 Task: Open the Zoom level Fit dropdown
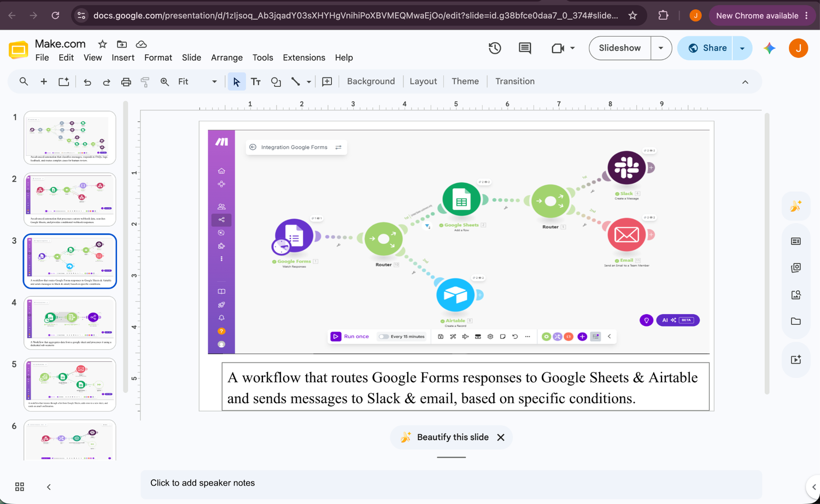coord(197,81)
